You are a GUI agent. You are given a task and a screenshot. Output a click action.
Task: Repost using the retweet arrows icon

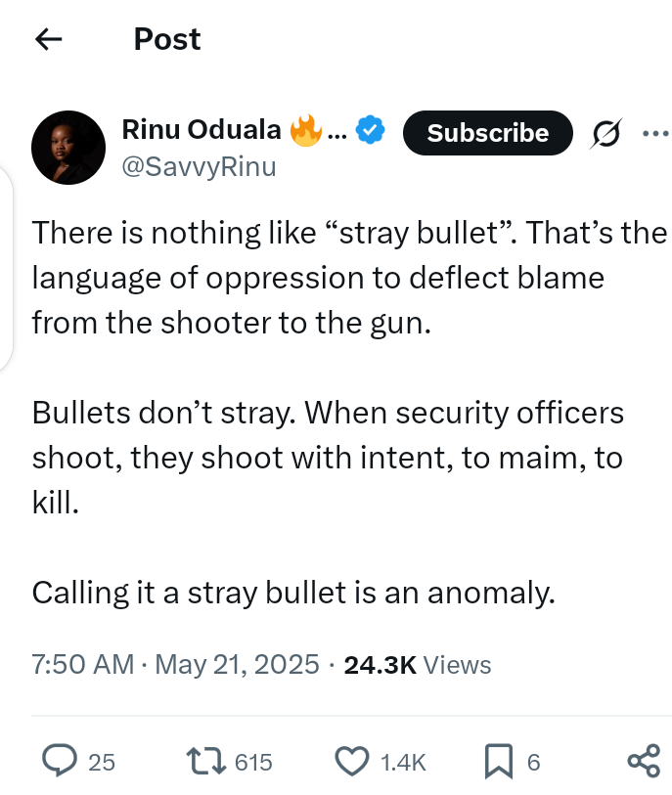point(205,761)
